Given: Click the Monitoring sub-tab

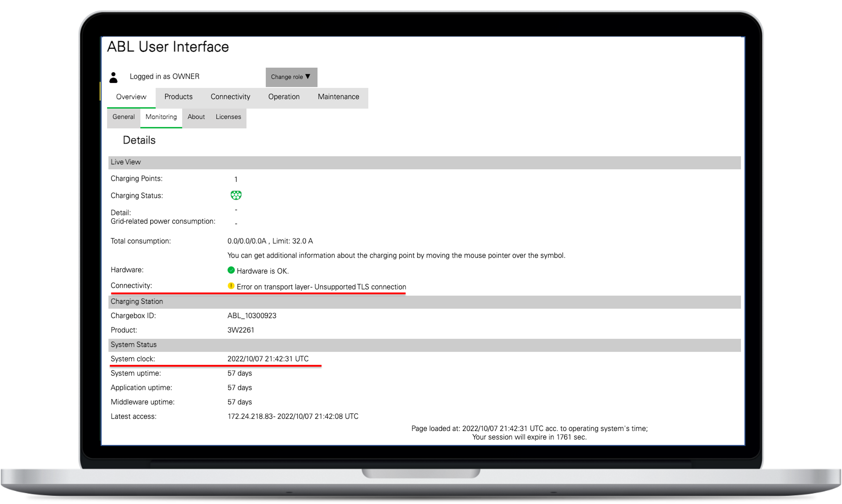Looking at the screenshot, I should point(161,117).
